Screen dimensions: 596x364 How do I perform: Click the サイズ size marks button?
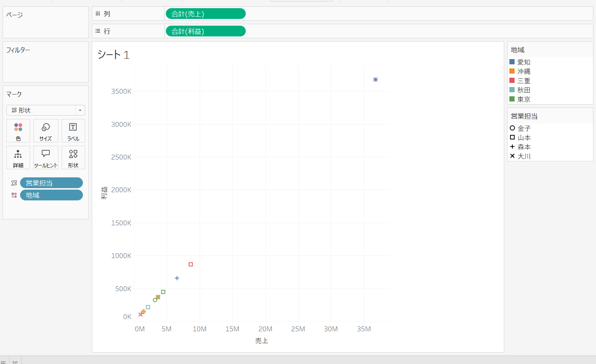point(46,131)
